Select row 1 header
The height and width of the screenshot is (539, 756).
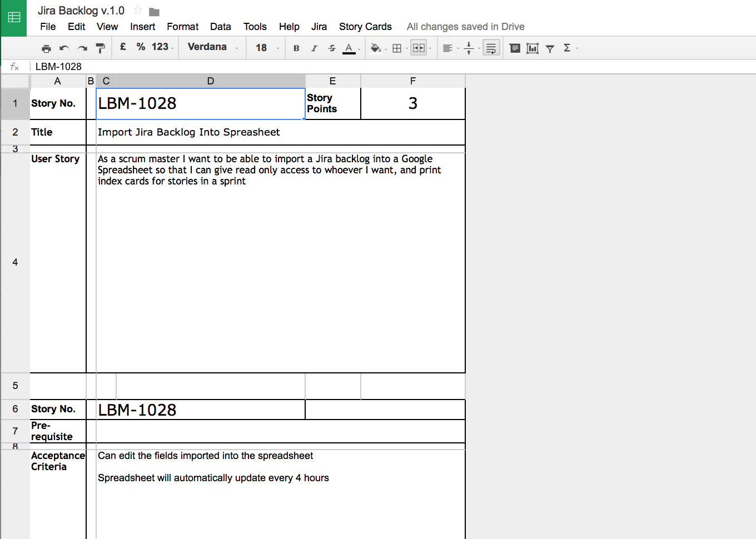(15, 103)
